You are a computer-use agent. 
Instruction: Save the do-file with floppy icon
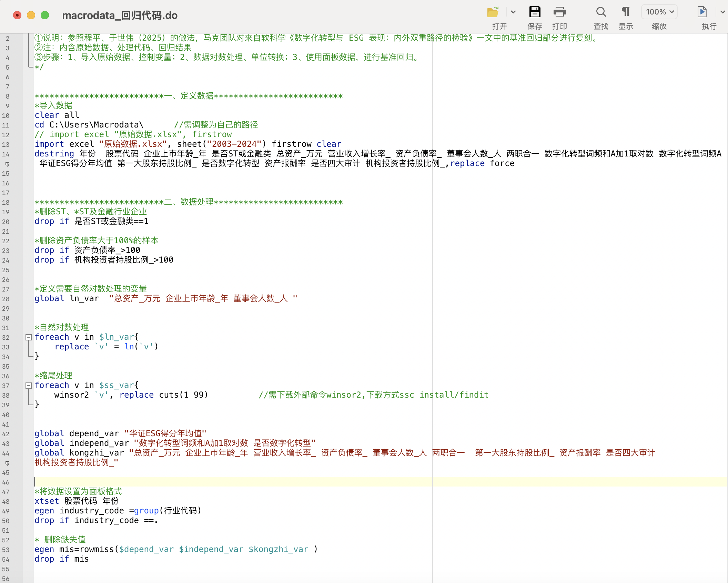tap(535, 12)
